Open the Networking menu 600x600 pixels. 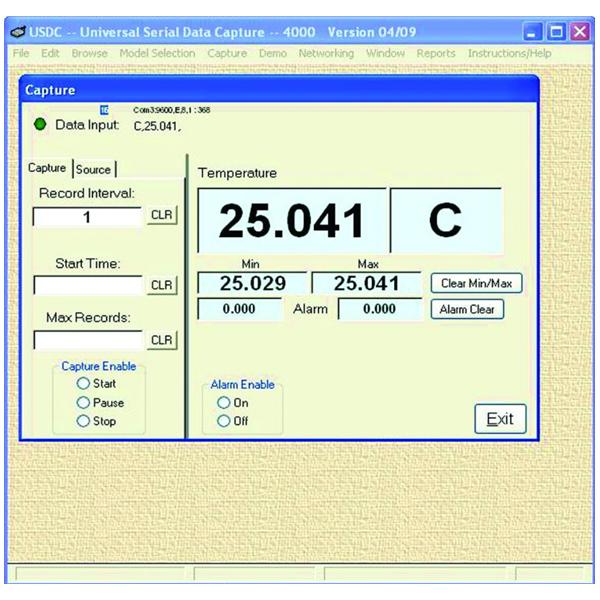326,53
